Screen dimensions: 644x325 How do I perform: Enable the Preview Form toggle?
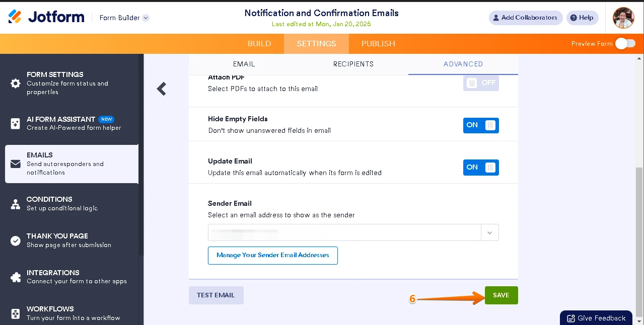(x=625, y=44)
